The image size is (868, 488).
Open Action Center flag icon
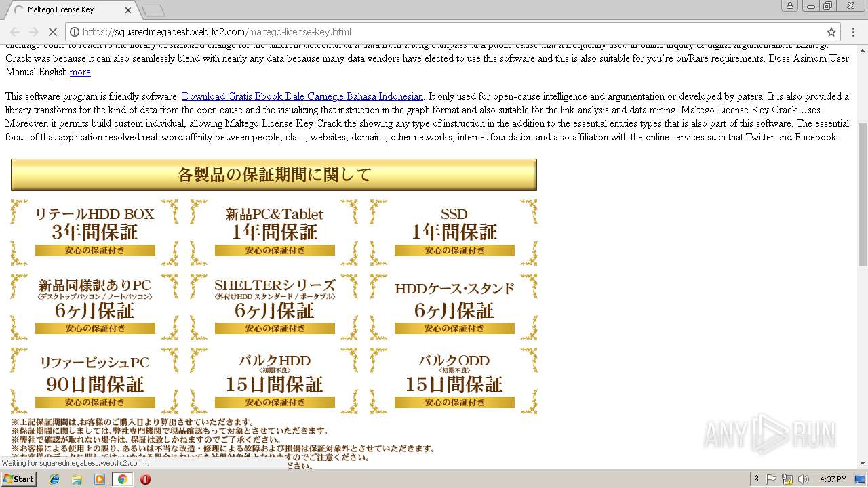[771, 479]
